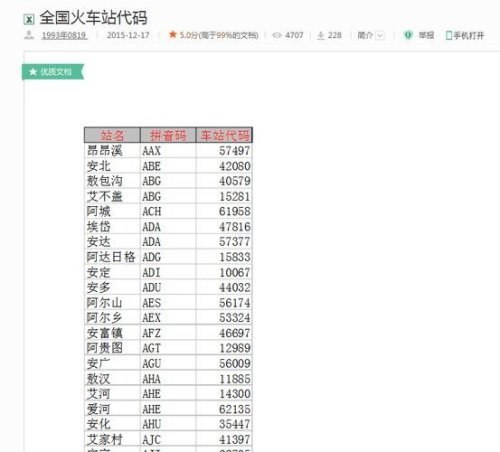Click the 站名 column header
Viewport: 500px width, 452px height.
coord(112,135)
